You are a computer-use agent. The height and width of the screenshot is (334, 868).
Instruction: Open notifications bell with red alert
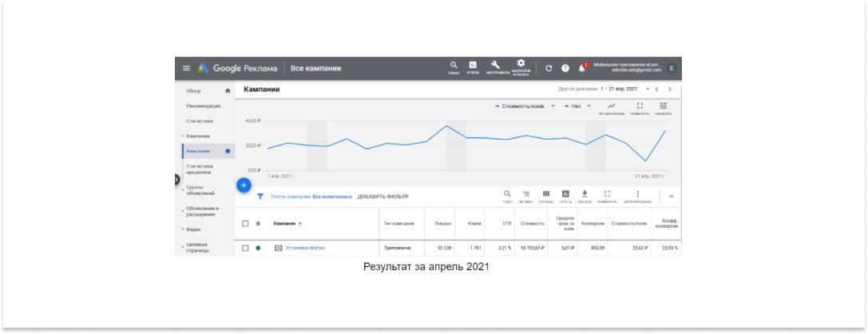click(582, 68)
